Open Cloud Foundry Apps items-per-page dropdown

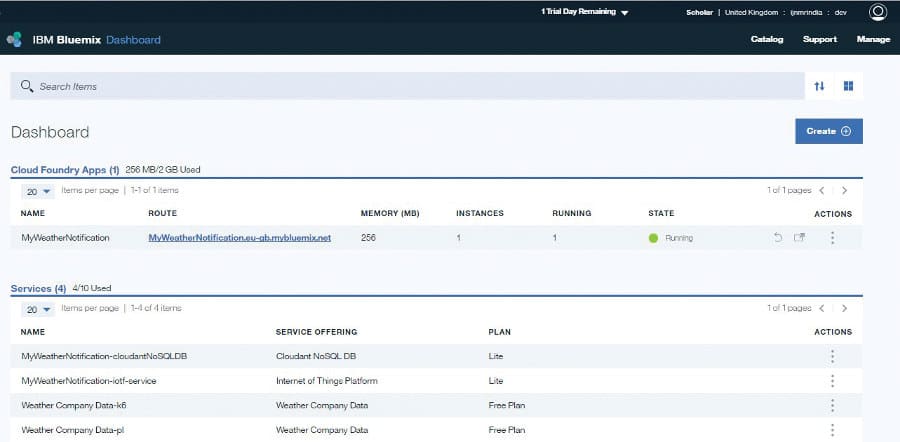coord(39,190)
